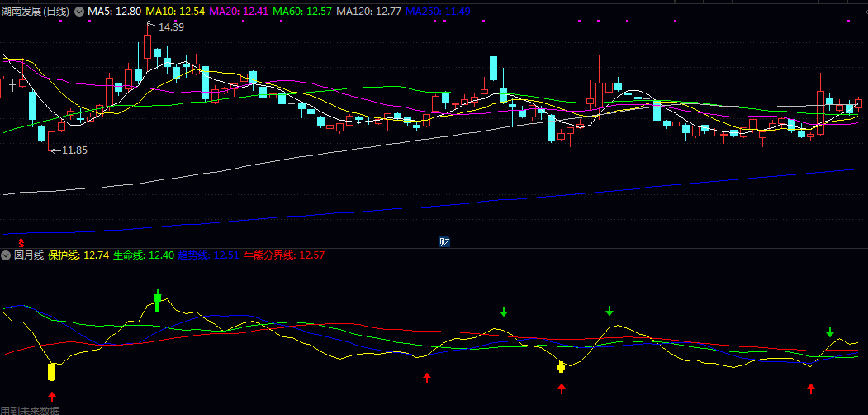
Task: Click the rightmost green down arrow signal
Action: 830,332
